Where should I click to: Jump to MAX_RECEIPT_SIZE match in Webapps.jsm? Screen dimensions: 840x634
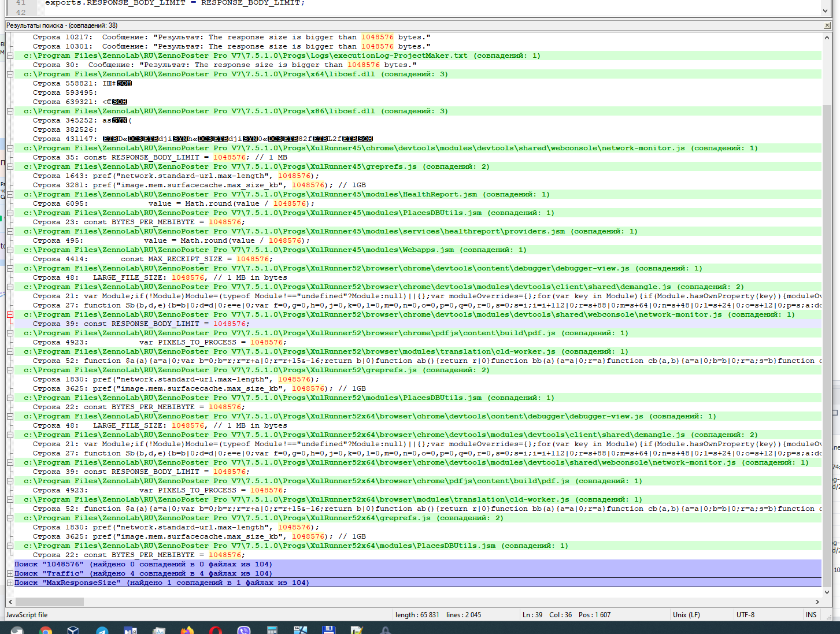pyautogui.click(x=173, y=259)
